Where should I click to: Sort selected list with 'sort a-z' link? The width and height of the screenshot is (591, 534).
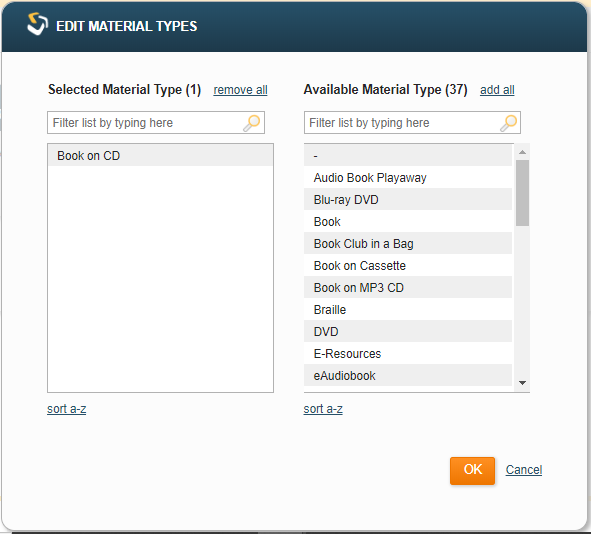[67, 409]
